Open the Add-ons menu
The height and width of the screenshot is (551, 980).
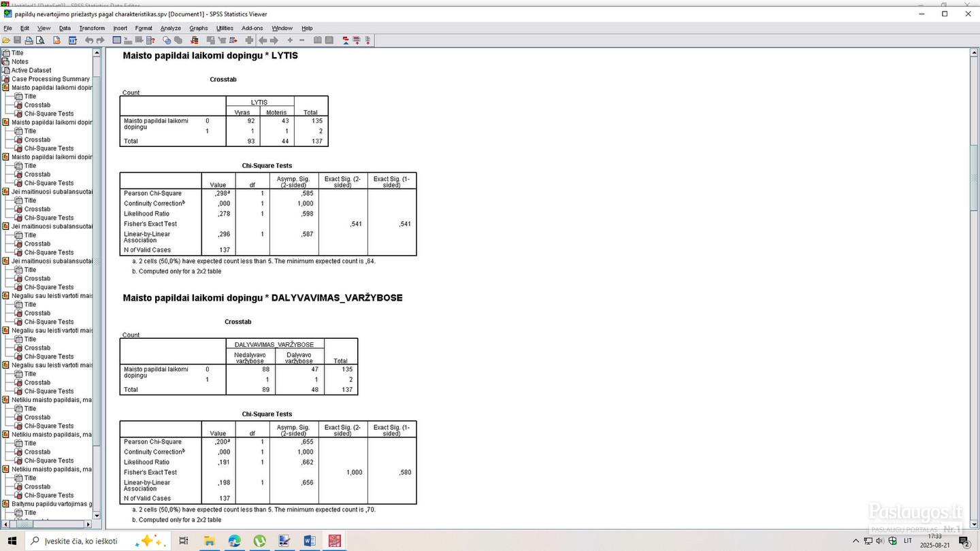[252, 29]
